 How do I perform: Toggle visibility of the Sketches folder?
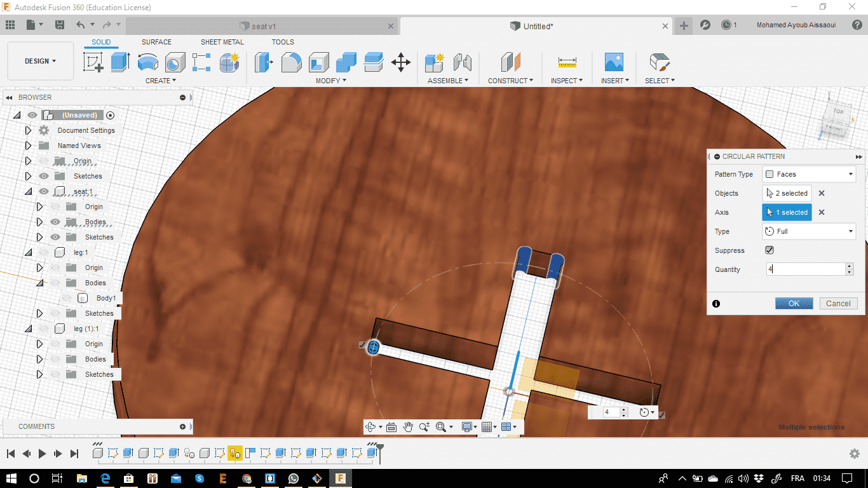[x=44, y=176]
